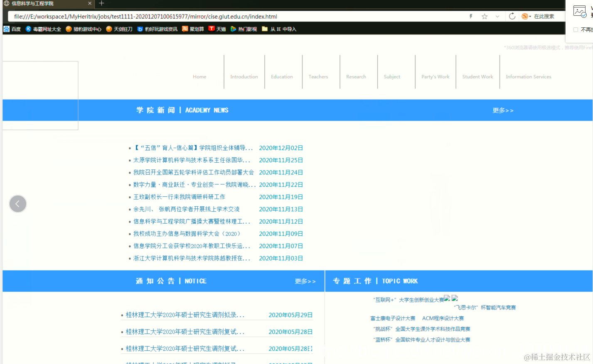Click the image icon in the side popup

[x=580, y=11]
